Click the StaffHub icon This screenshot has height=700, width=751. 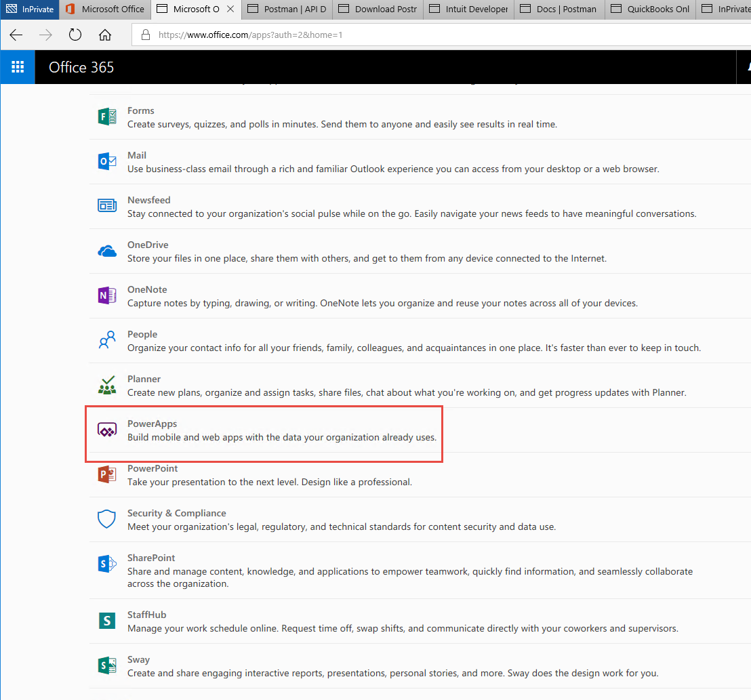(x=107, y=621)
